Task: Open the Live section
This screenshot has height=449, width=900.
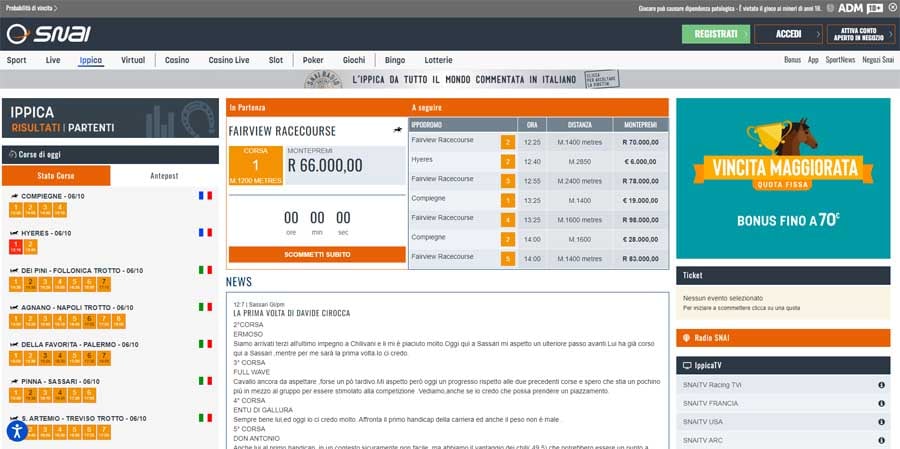Action: pos(53,60)
